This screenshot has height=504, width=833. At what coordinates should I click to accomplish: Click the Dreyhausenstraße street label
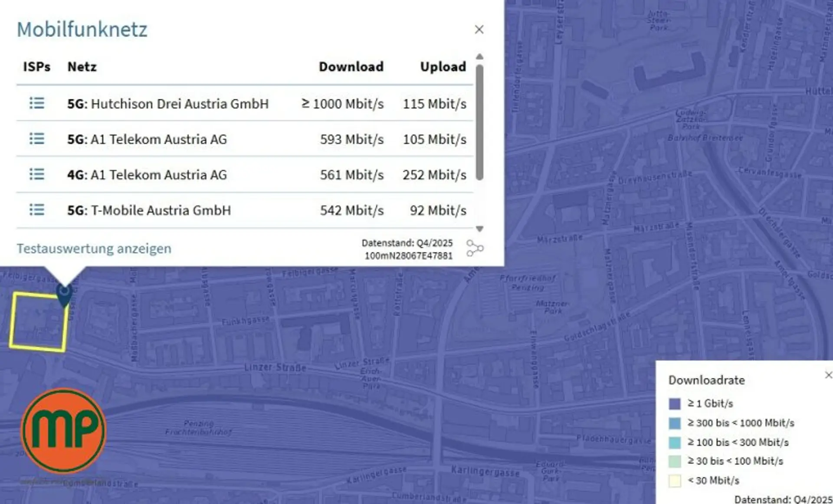pos(655,177)
